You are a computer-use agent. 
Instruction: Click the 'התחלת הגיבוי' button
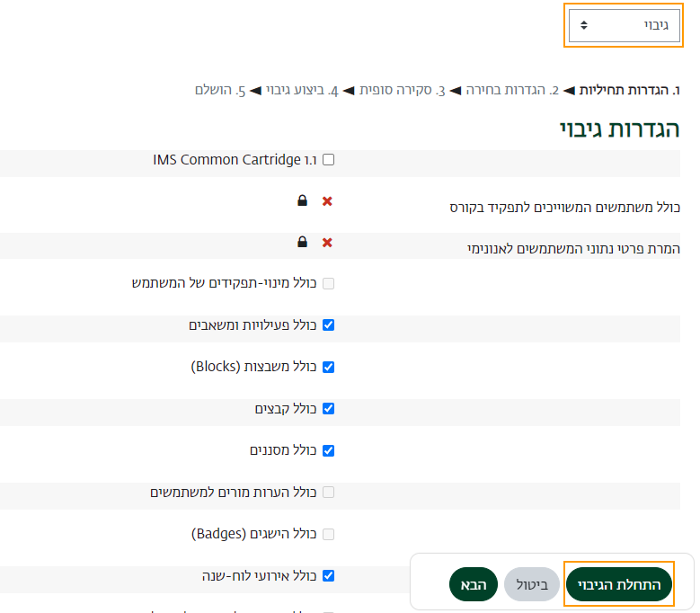point(618,584)
